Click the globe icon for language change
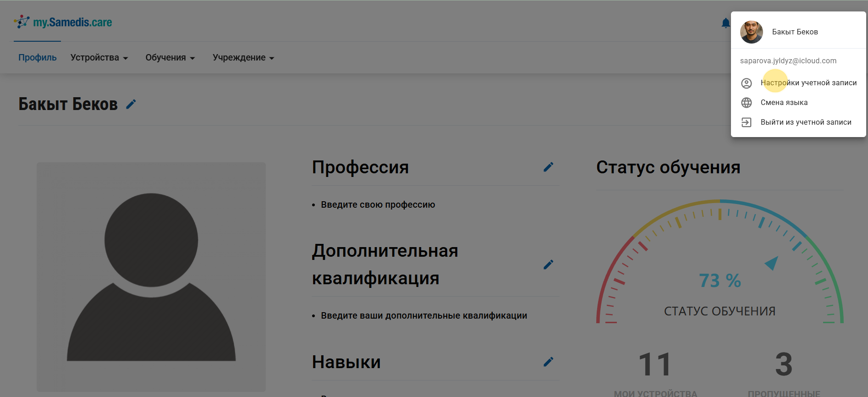The height and width of the screenshot is (397, 868). [746, 103]
